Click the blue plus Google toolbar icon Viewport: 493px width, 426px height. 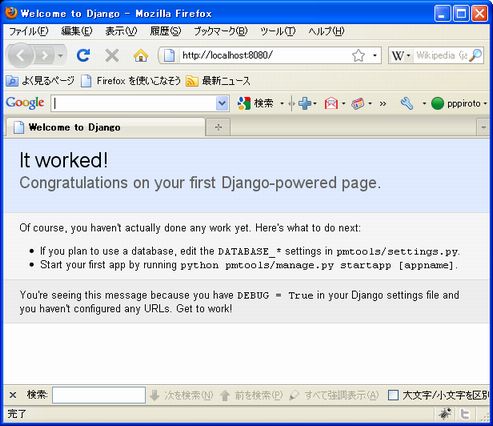tap(304, 104)
